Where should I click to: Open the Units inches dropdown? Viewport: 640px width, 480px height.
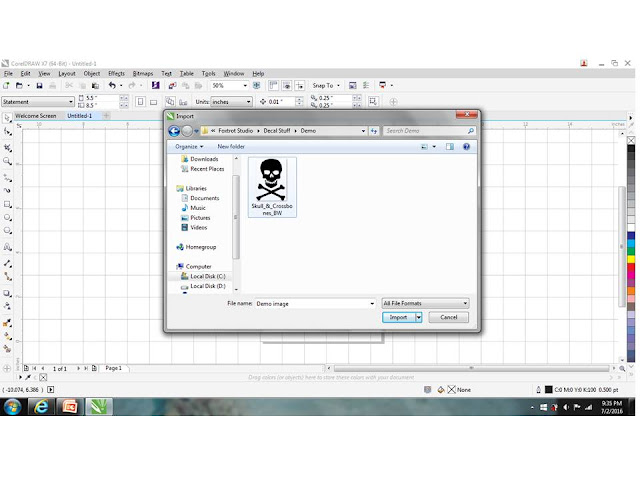coord(248,102)
